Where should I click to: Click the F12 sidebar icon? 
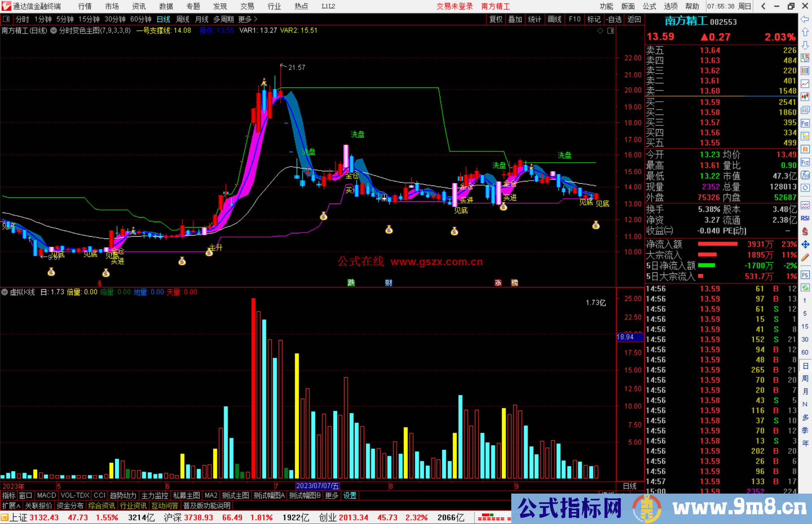pos(805,162)
